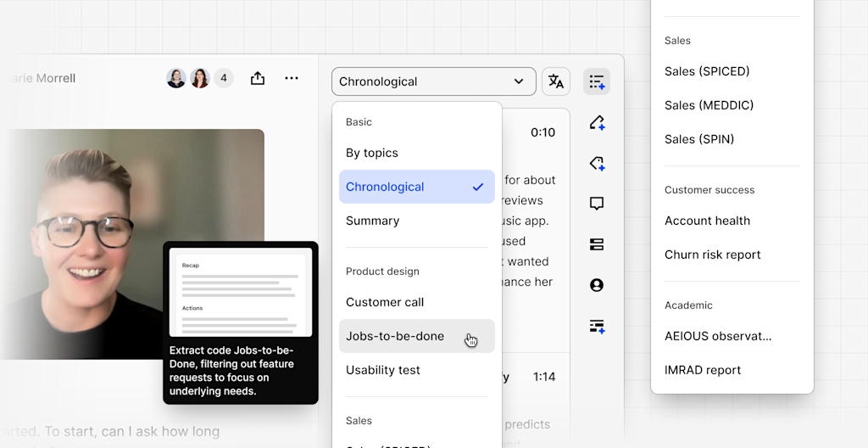Open the Chronological dropdown selector
The height and width of the screenshot is (448, 868).
[433, 81]
